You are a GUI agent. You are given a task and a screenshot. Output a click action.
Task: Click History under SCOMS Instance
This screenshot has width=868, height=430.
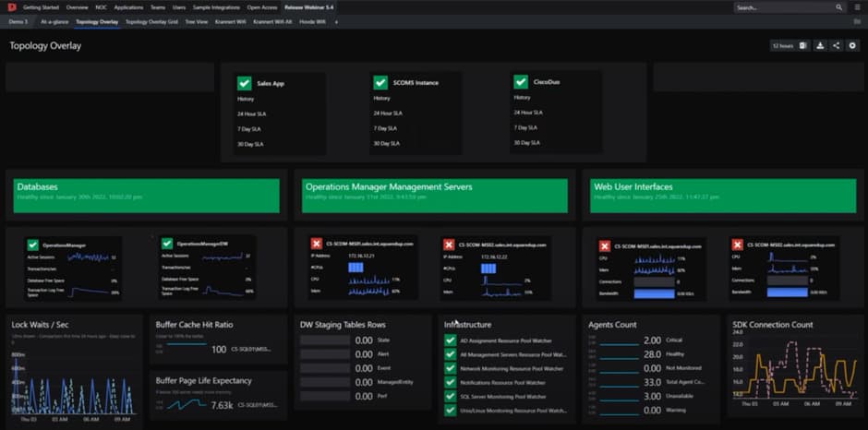click(x=381, y=99)
